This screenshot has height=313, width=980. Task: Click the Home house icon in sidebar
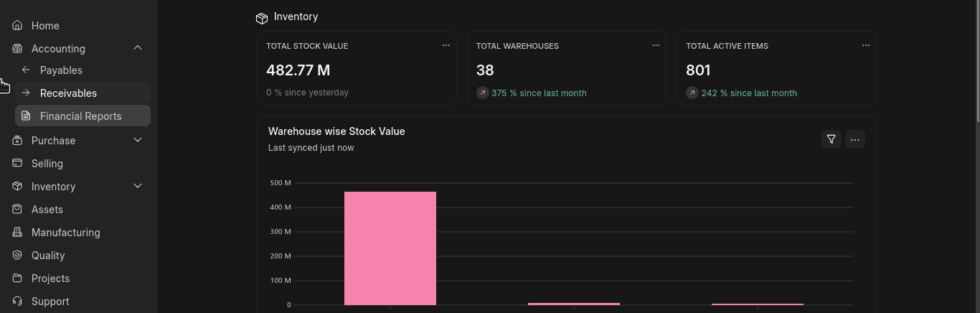[x=18, y=26]
